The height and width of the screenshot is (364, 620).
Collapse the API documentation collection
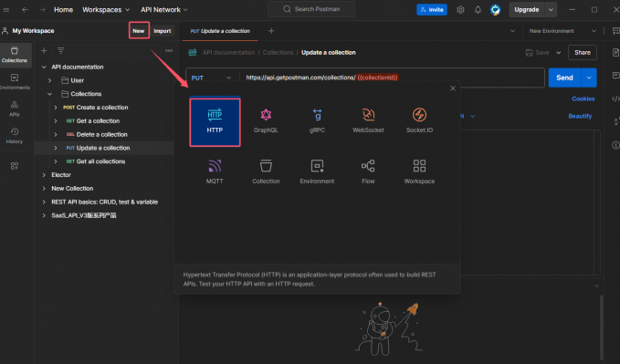44,68
